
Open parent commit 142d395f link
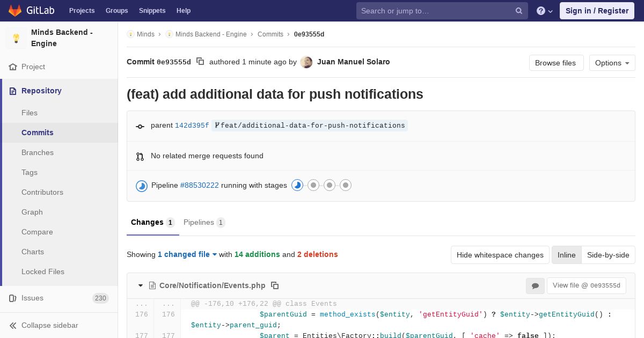click(192, 126)
